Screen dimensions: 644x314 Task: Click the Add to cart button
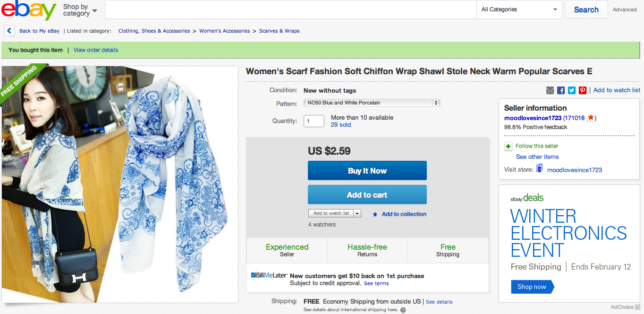click(367, 195)
